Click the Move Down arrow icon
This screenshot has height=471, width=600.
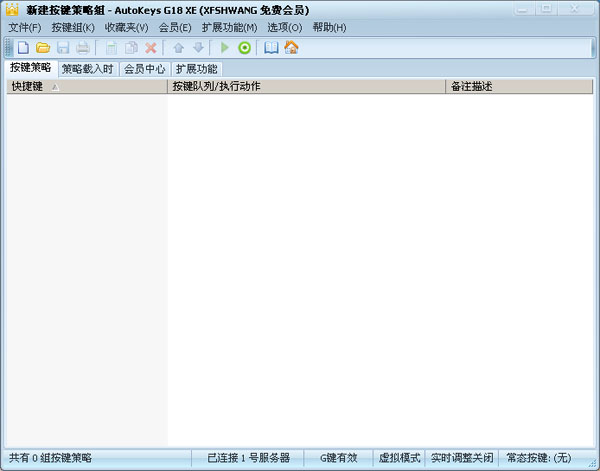point(198,48)
